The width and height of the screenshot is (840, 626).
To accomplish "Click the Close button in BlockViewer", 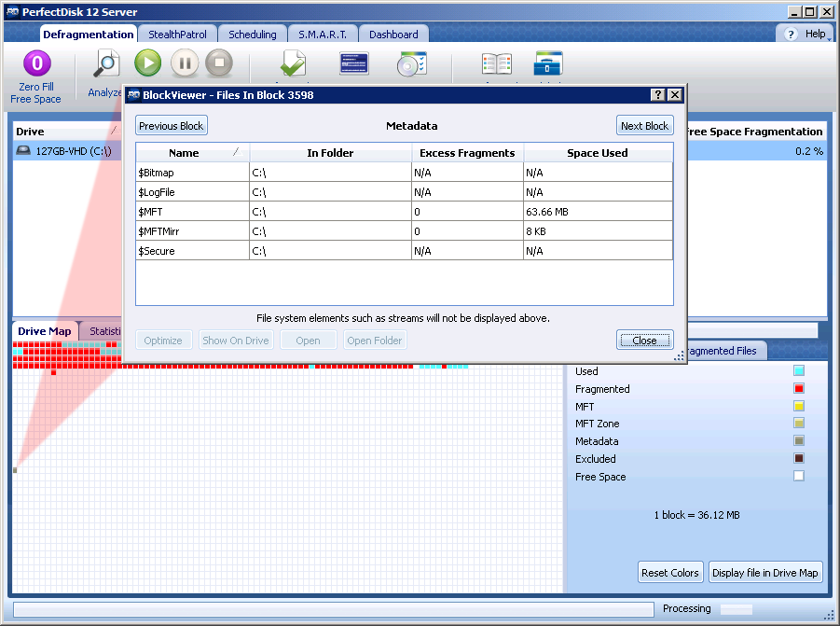I will point(644,341).
